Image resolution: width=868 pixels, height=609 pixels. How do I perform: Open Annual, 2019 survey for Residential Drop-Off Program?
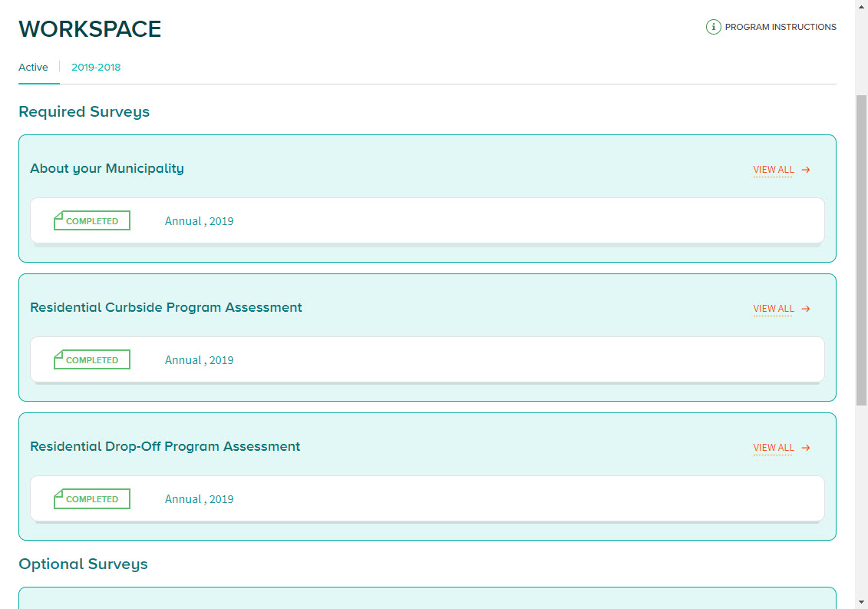199,499
